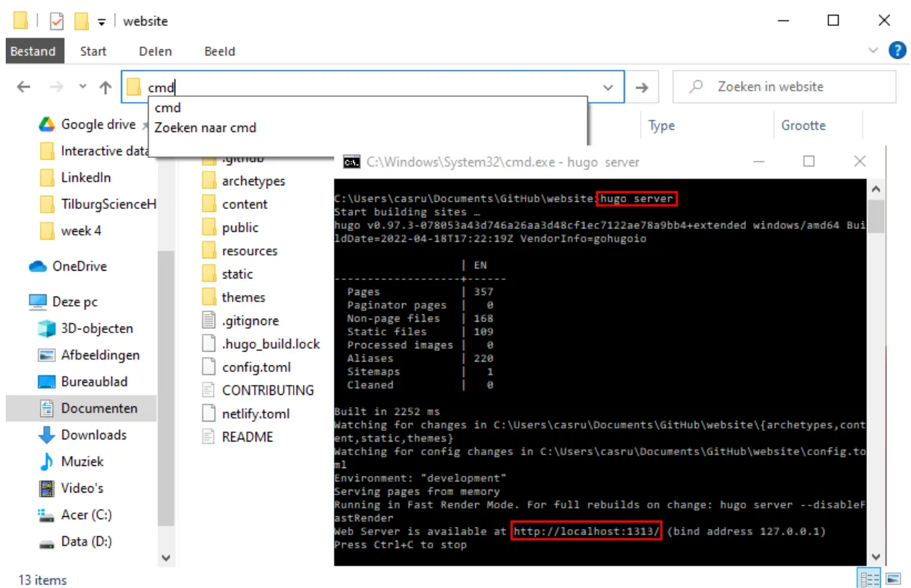The height and width of the screenshot is (588, 911).
Task: Click the Back arrow navigation icon
Action: coord(24,87)
